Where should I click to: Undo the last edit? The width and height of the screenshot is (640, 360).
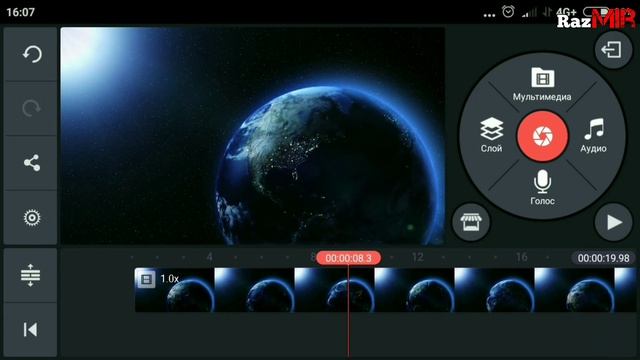click(x=31, y=54)
